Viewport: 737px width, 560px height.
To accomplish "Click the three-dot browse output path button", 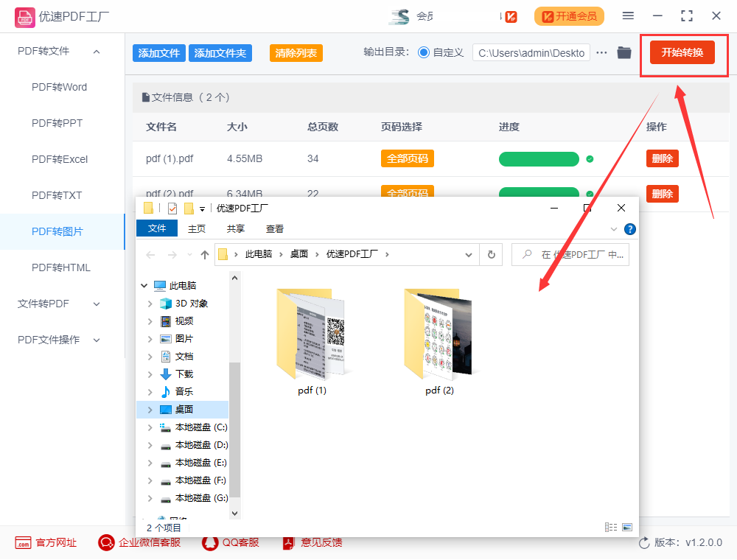I will pyautogui.click(x=601, y=52).
